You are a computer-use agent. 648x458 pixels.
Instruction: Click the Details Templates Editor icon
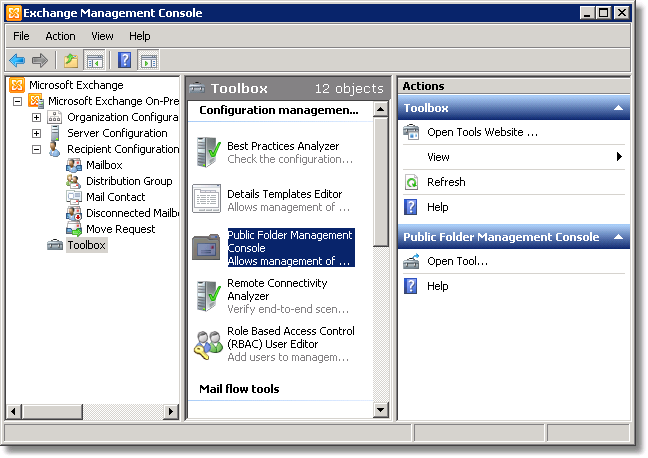click(207, 199)
